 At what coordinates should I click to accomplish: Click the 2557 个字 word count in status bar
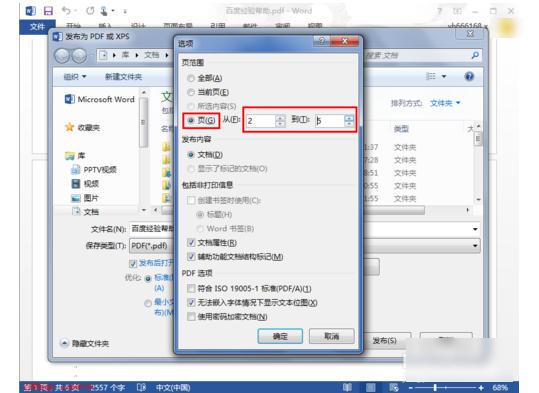[108, 387]
